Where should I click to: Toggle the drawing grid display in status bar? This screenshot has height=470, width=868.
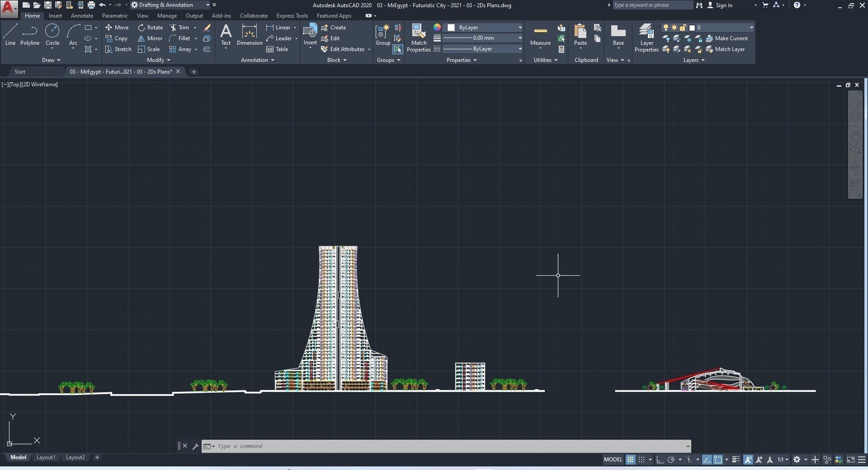630,460
